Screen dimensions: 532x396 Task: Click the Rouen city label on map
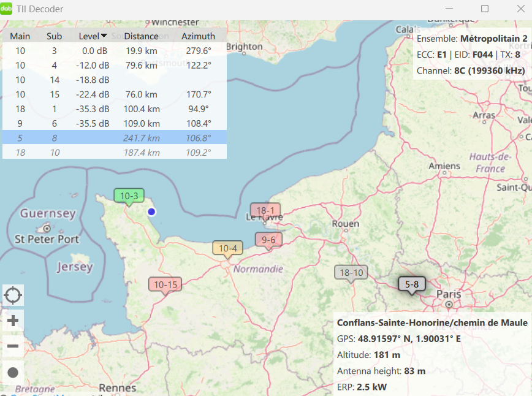click(x=346, y=224)
